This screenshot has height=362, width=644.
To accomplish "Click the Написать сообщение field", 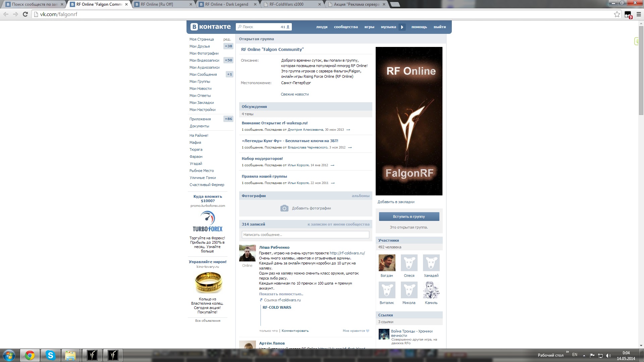I will click(305, 235).
